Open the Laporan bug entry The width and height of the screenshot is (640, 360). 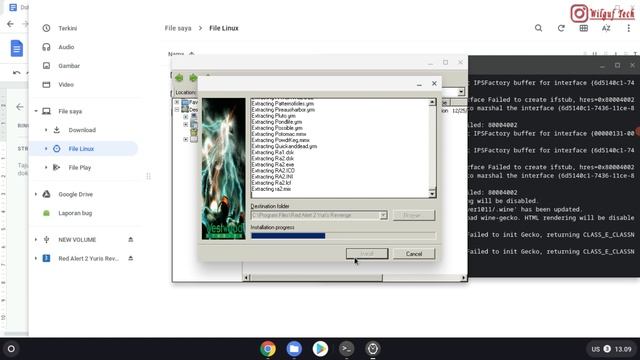75,213
